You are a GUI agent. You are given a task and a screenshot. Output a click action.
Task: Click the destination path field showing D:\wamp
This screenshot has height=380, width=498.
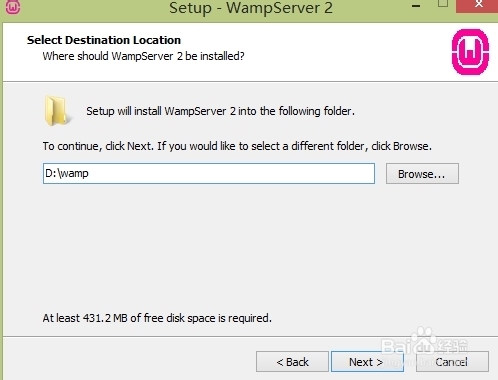[x=209, y=173]
